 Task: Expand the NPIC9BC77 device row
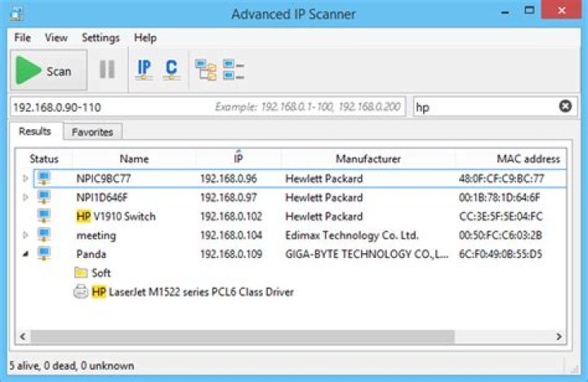click(24, 179)
